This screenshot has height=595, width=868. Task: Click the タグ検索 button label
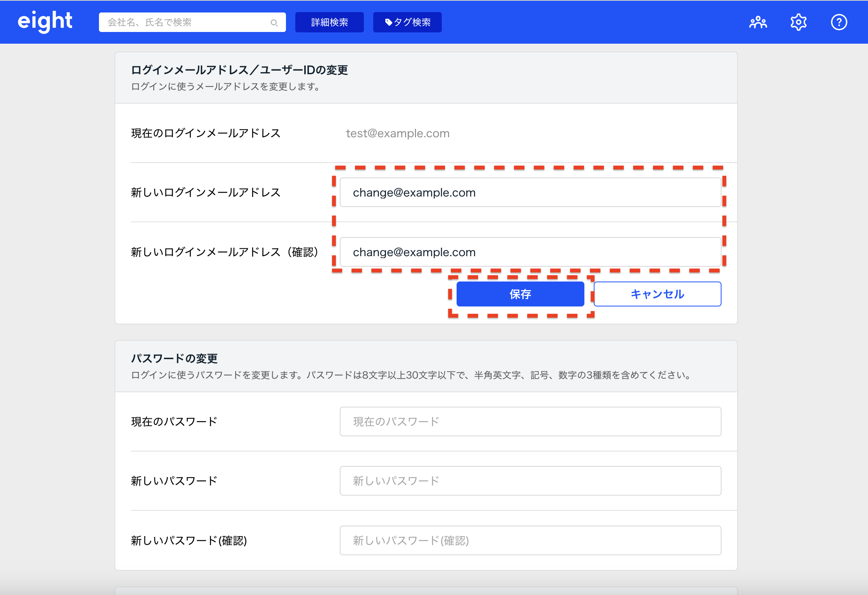[x=412, y=22]
